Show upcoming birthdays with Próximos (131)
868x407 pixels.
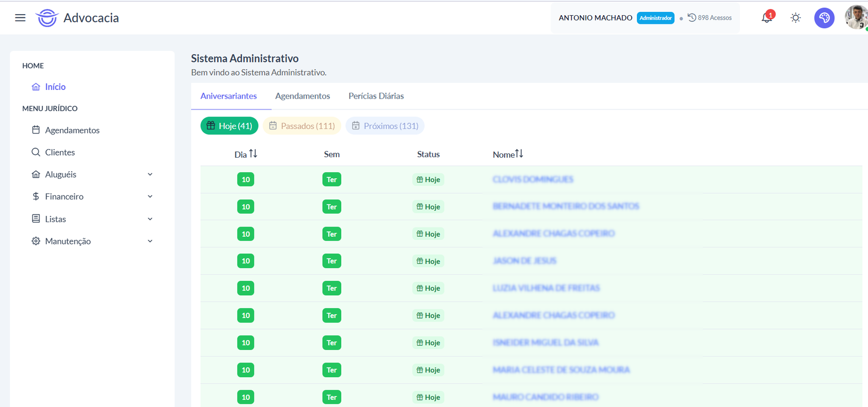(x=385, y=126)
